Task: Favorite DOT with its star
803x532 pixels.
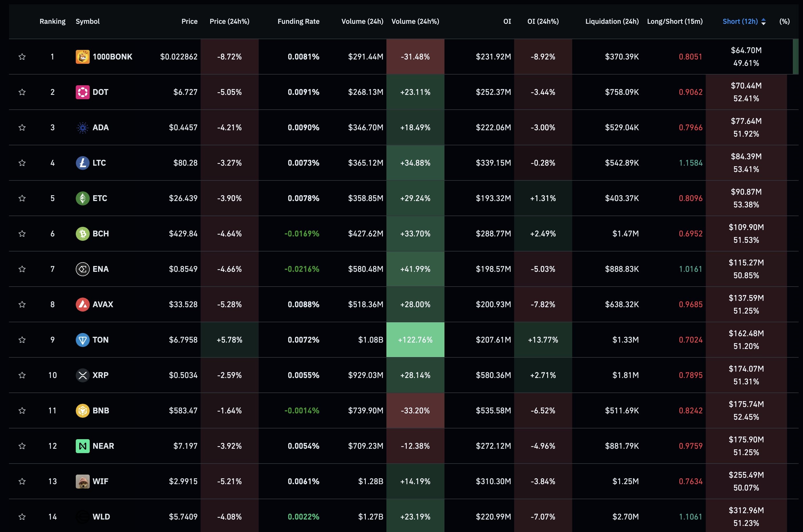Action: coord(22,92)
